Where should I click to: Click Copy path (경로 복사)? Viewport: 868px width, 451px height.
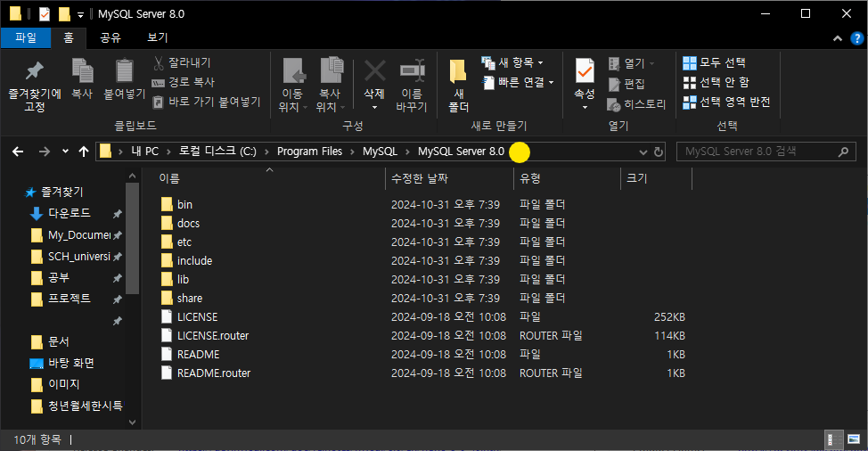click(184, 82)
